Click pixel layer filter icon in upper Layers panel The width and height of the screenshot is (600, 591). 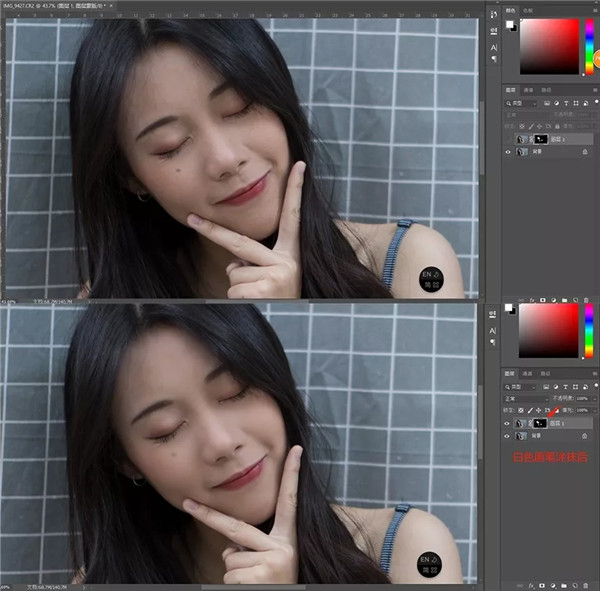pos(547,103)
